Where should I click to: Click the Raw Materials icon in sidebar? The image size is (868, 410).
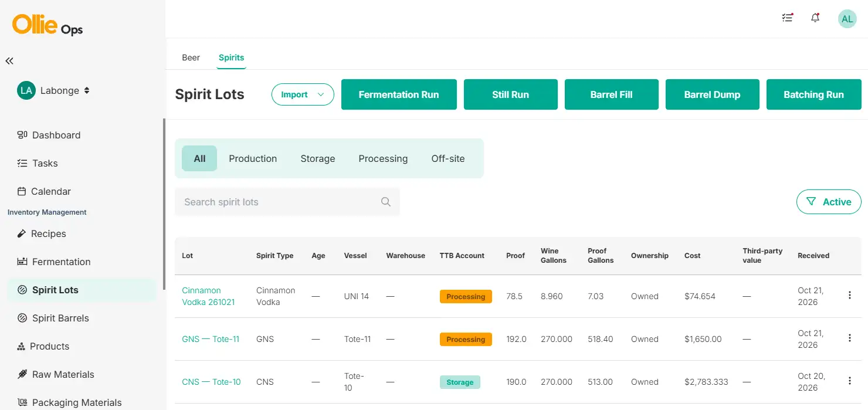22,374
